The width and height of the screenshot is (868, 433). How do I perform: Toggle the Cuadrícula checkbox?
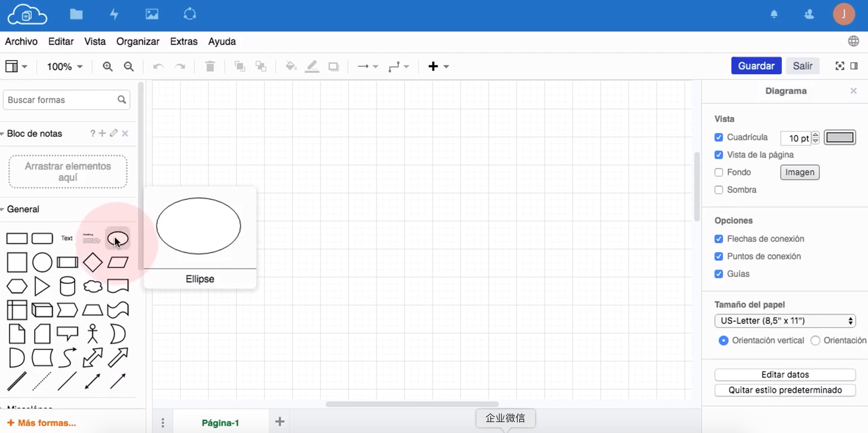718,137
